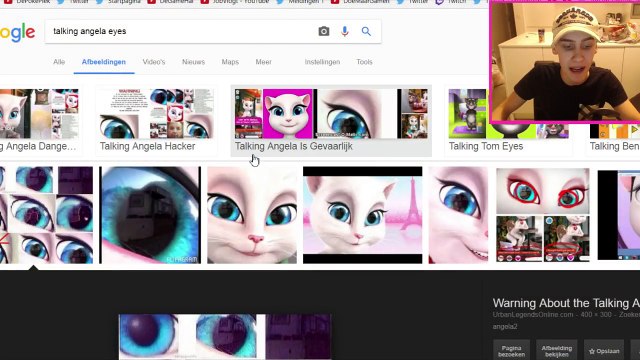Image resolution: width=640 pixels, height=360 pixels.
Task: Expand the Meer menu
Action: [263, 62]
